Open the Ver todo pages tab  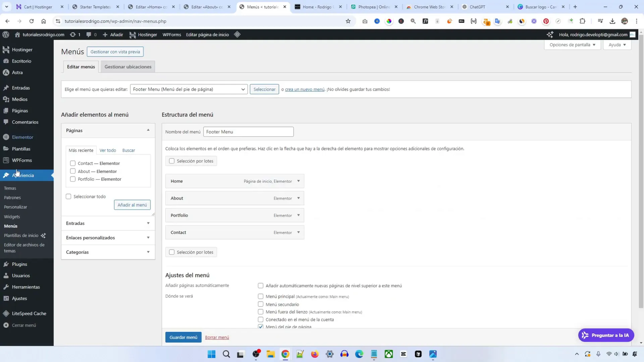[x=107, y=150]
